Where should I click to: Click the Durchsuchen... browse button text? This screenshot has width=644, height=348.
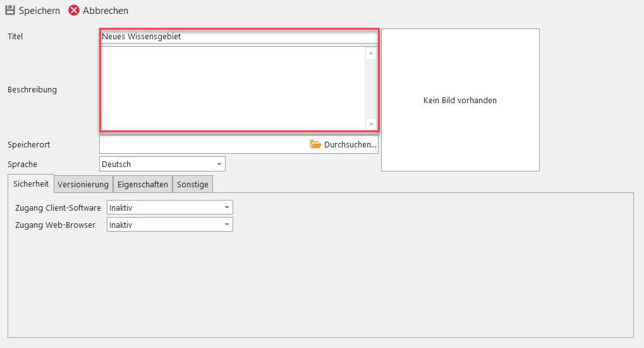350,144
